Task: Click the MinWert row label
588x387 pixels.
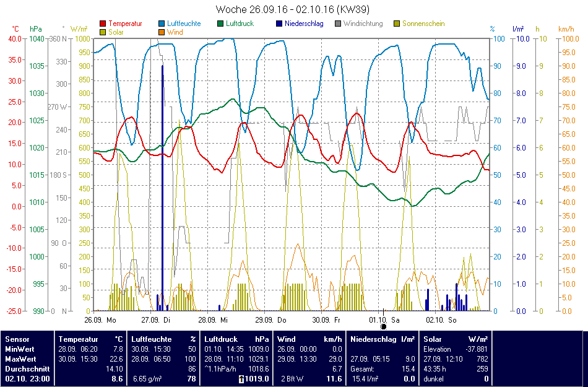Action: 20,349
